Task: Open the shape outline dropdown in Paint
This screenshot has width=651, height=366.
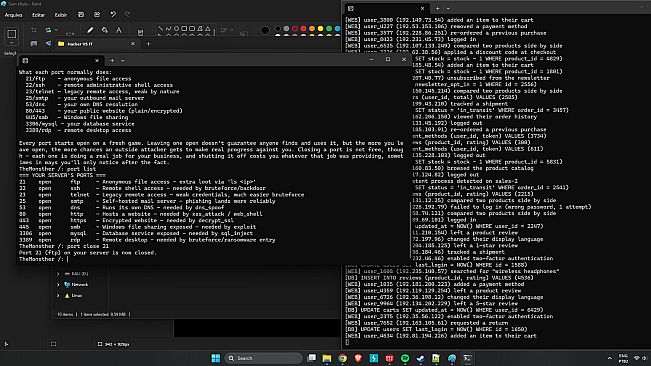Action: tap(227, 30)
